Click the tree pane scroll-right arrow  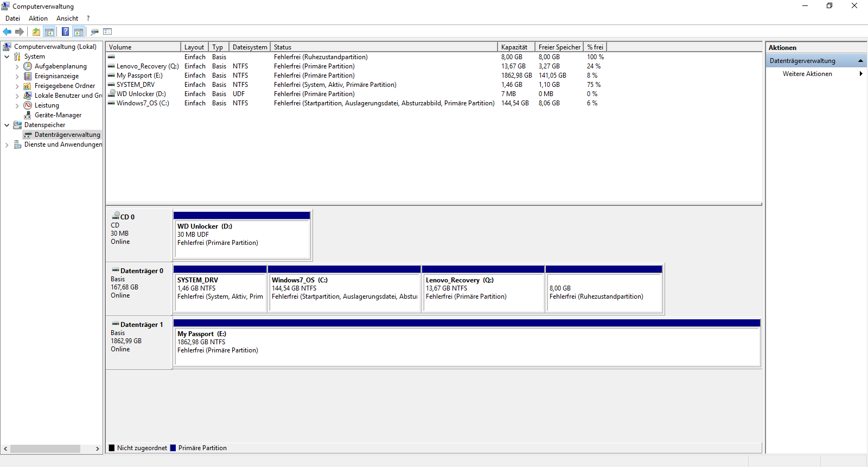pos(97,449)
